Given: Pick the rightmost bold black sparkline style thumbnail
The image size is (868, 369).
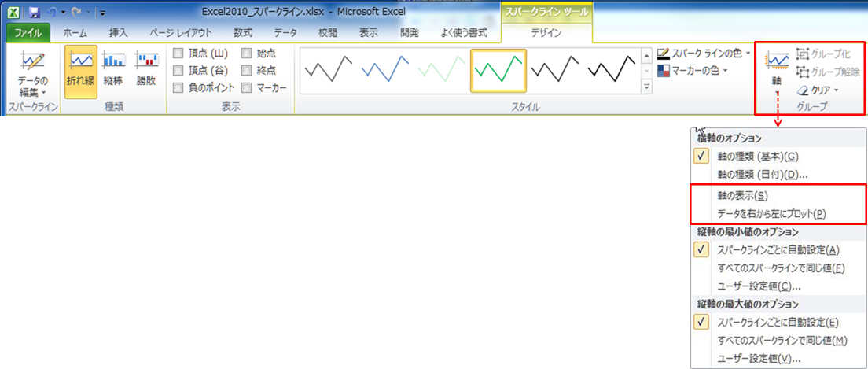Looking at the screenshot, I should tap(611, 70).
